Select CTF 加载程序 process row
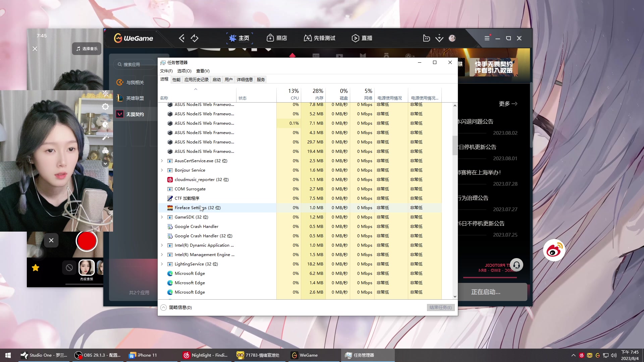 click(300, 198)
